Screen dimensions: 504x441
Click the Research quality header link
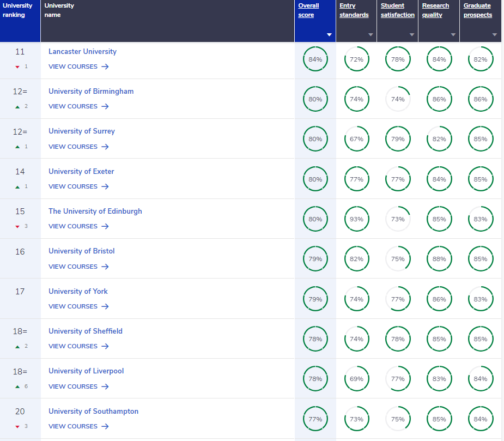[435, 10]
